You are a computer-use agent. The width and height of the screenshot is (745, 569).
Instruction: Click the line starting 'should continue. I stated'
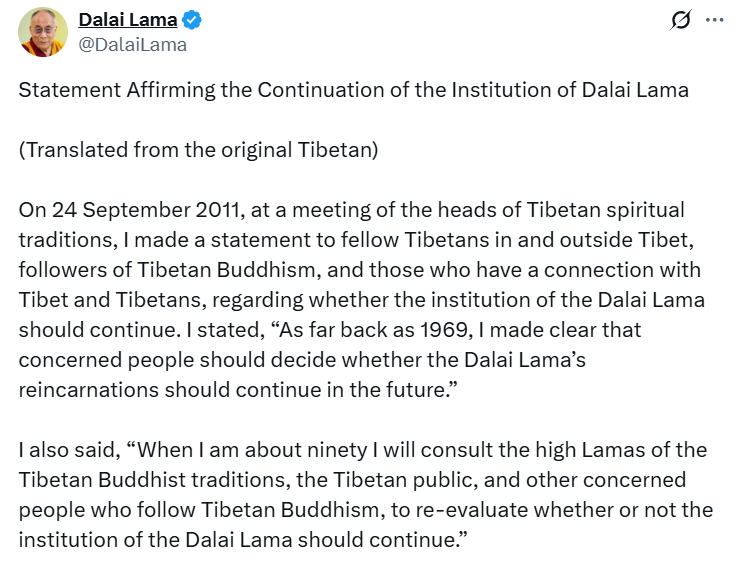(x=330, y=330)
